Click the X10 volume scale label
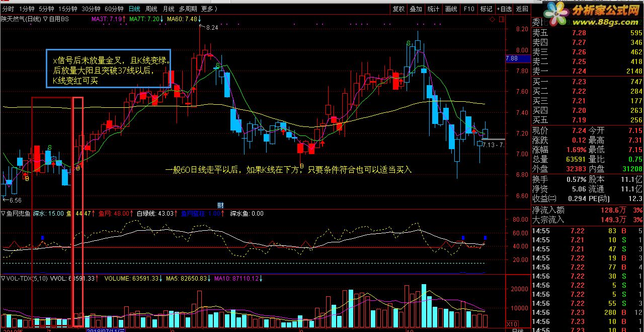This screenshot has height=332, width=644. pyautogui.click(x=512, y=324)
